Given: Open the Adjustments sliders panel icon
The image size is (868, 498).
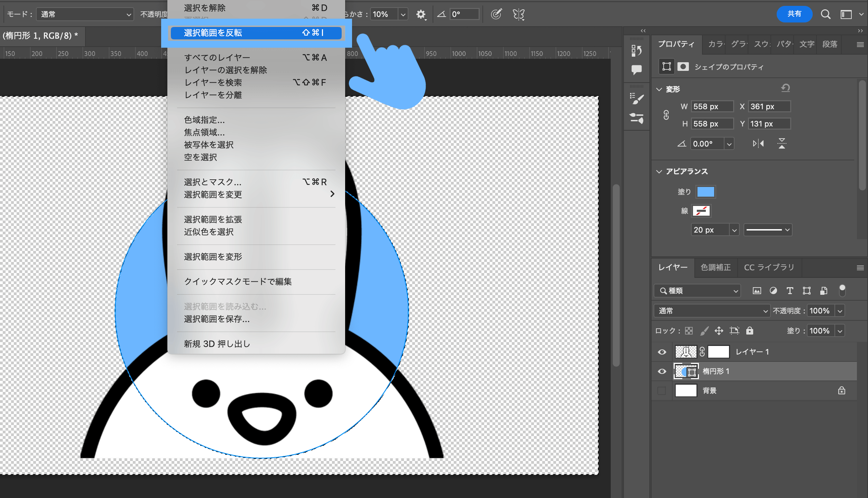Looking at the screenshot, I should (x=636, y=118).
